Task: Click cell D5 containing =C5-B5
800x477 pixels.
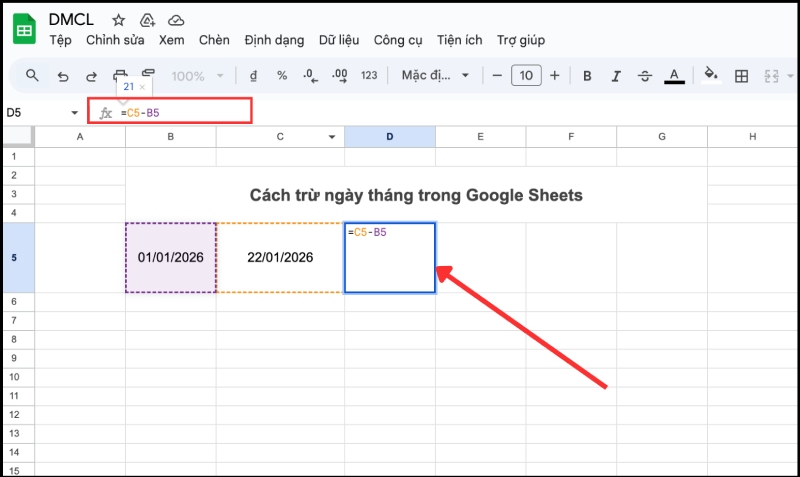Action: click(390, 258)
